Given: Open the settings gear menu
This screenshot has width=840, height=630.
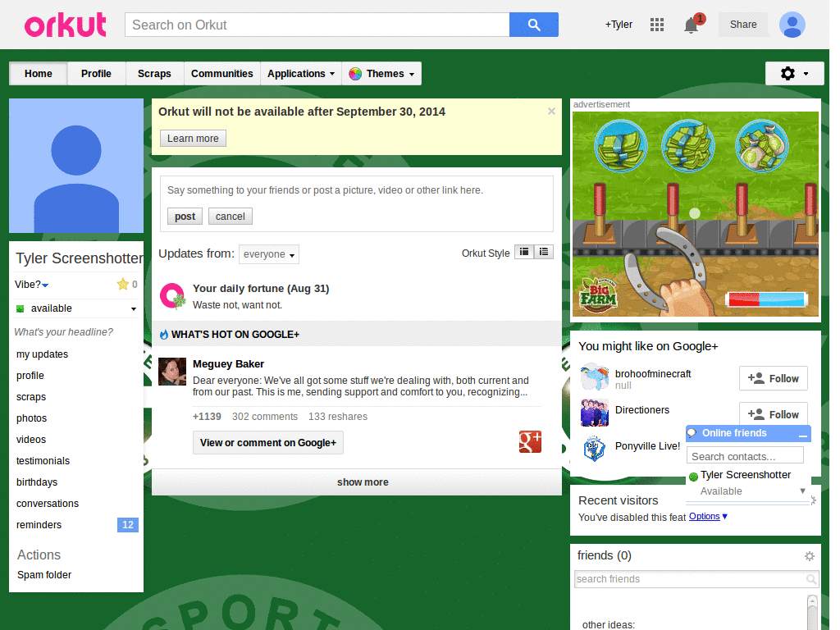Looking at the screenshot, I should pyautogui.click(x=794, y=73).
